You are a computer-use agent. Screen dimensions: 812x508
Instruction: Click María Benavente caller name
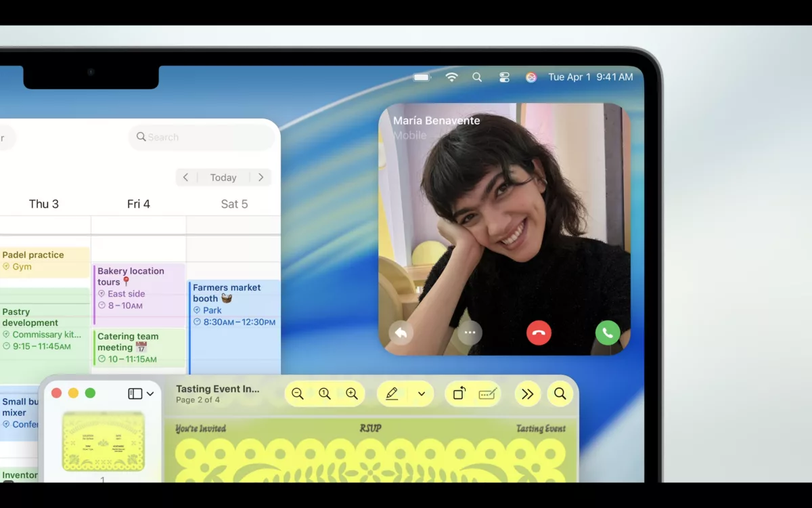pos(436,121)
